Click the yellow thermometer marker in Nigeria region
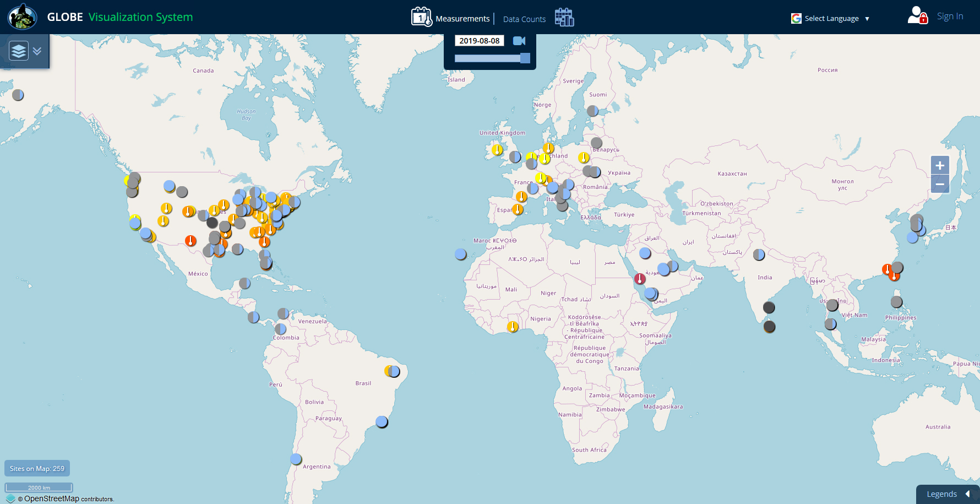Viewport: 980px width, 504px height. (x=513, y=327)
